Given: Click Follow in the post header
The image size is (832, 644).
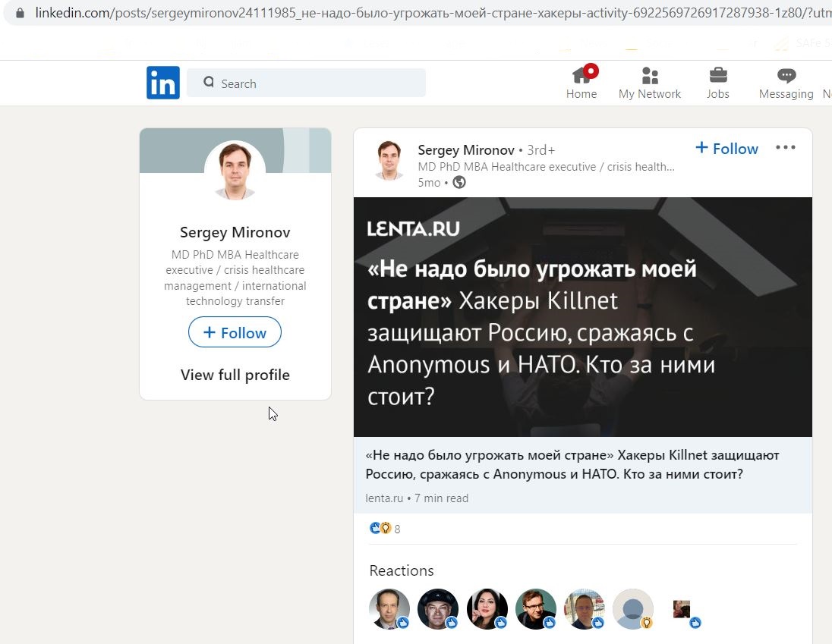Looking at the screenshot, I should (x=726, y=149).
